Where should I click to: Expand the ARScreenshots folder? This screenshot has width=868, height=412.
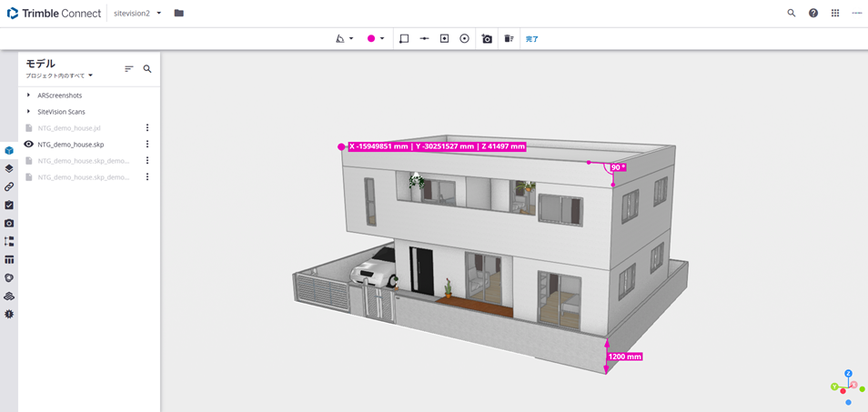coord(29,95)
